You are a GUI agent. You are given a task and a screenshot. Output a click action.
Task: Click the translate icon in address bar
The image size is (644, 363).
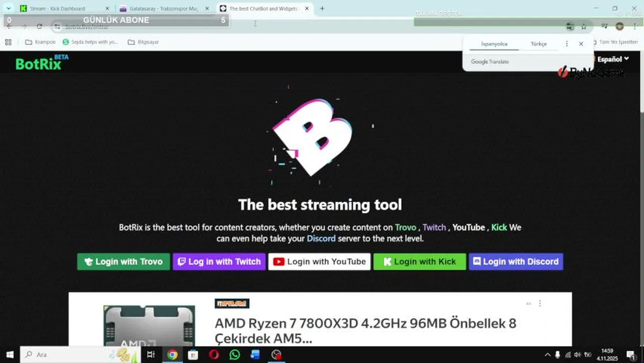pyautogui.click(x=570, y=26)
